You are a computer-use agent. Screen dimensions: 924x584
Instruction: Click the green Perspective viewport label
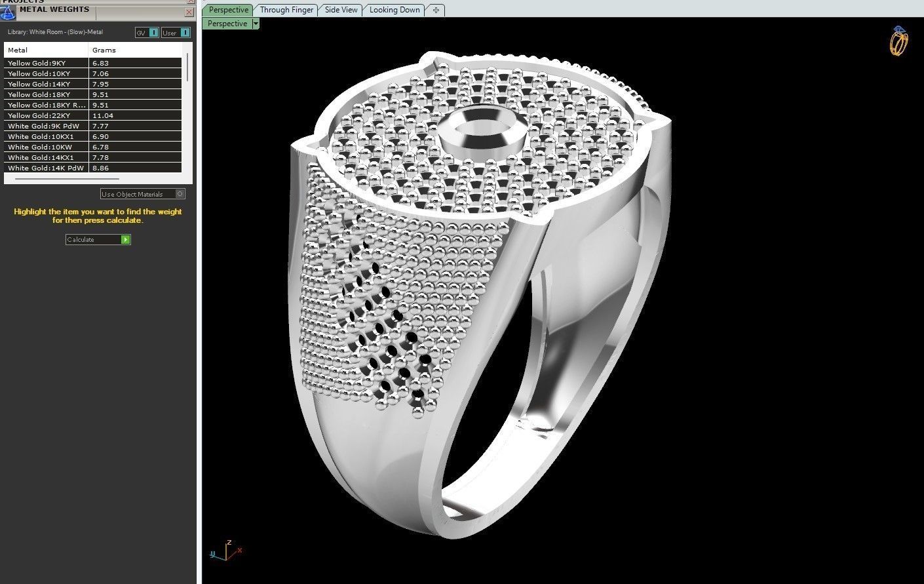[227, 24]
